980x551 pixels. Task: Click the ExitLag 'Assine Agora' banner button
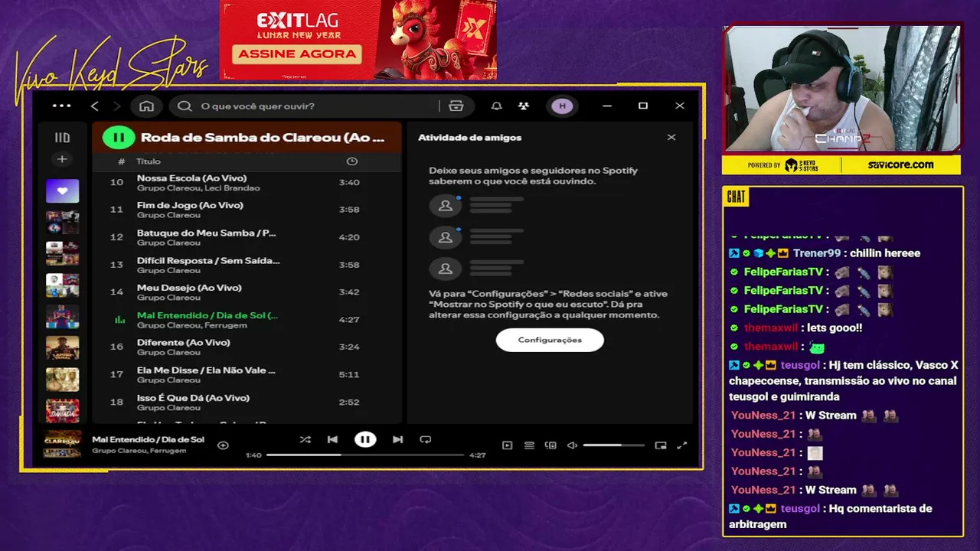click(297, 54)
